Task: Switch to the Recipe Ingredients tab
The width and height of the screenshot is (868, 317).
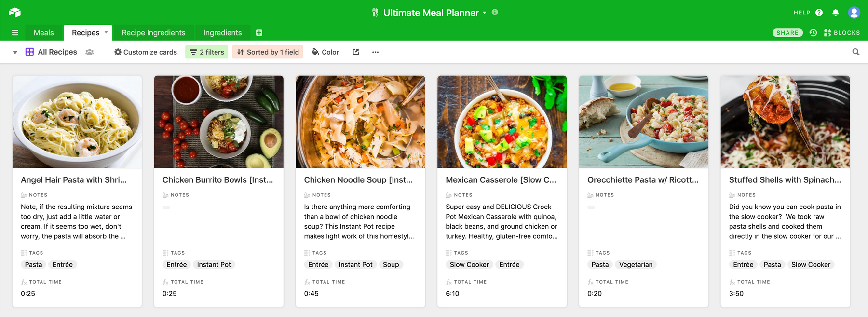Action: [x=153, y=33]
